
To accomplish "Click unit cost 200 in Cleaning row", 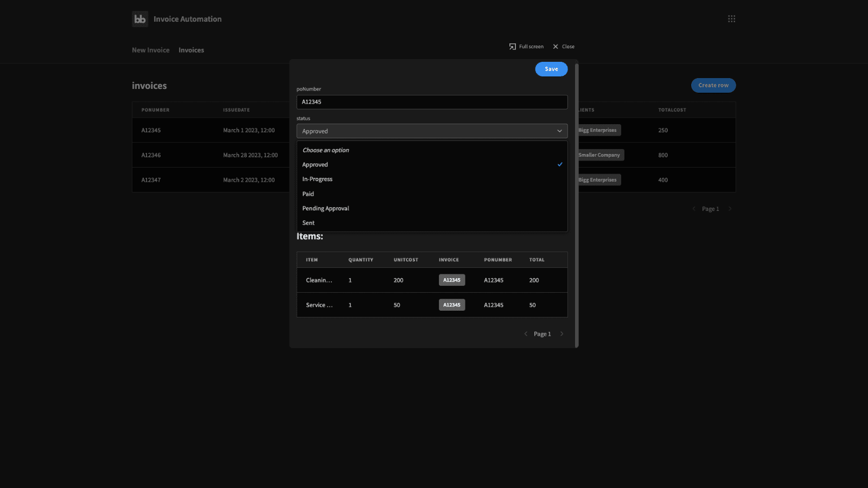I will [399, 280].
